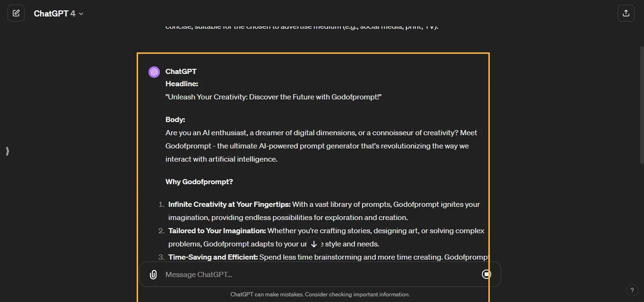Stop generation with the square icon
This screenshot has height=302, width=644.
(x=487, y=274)
